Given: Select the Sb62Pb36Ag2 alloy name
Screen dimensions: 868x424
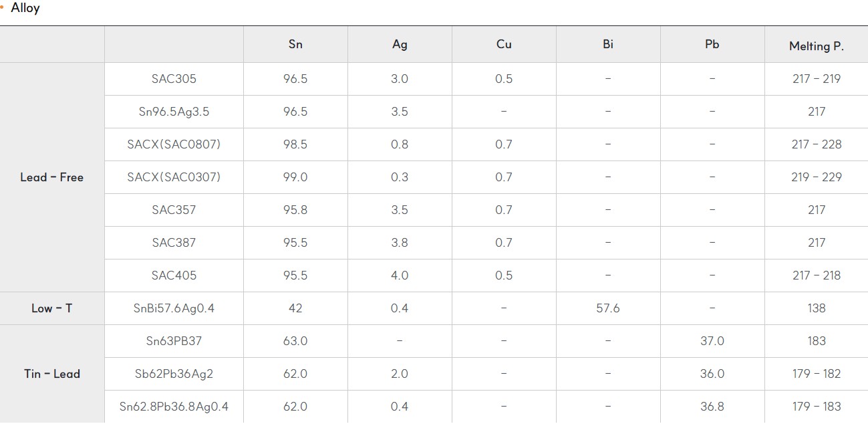Looking at the screenshot, I should 174,374.
